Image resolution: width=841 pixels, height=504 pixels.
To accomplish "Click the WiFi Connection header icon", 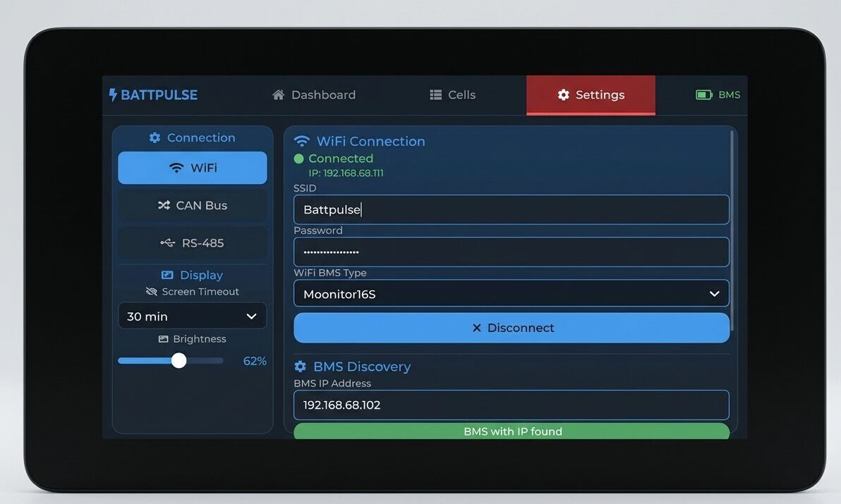I will [302, 142].
